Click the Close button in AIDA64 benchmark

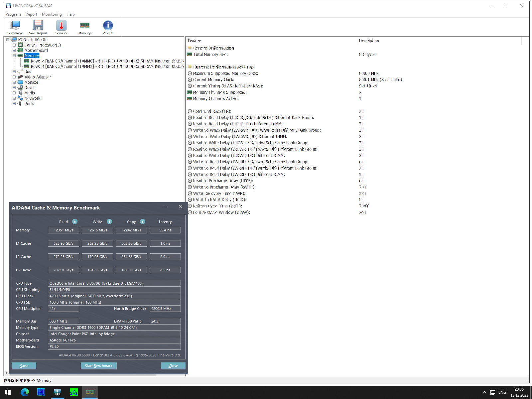pyautogui.click(x=173, y=366)
